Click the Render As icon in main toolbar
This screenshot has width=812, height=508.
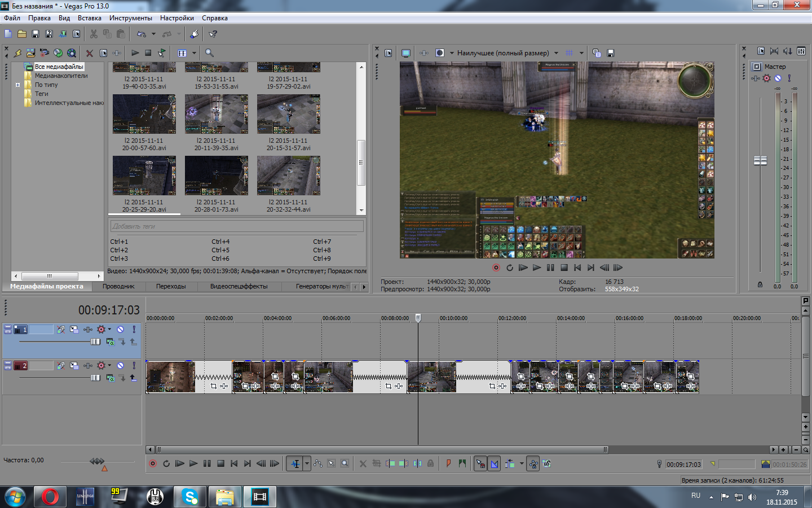tap(63, 34)
